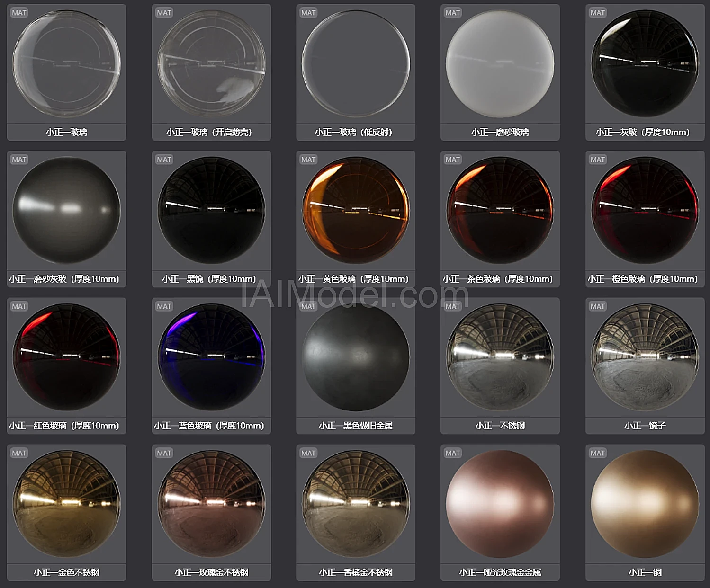Select the 橙色玻璃 sphere preview
The width and height of the screenshot is (710, 588).
point(645,211)
